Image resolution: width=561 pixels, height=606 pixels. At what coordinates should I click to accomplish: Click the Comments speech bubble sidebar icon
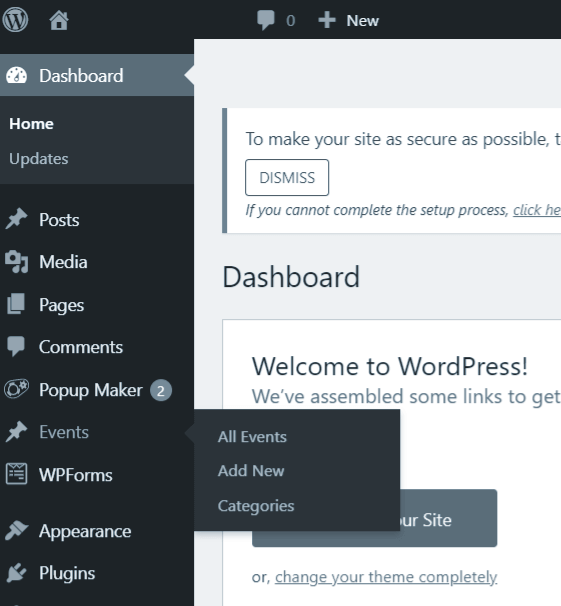(x=16, y=347)
